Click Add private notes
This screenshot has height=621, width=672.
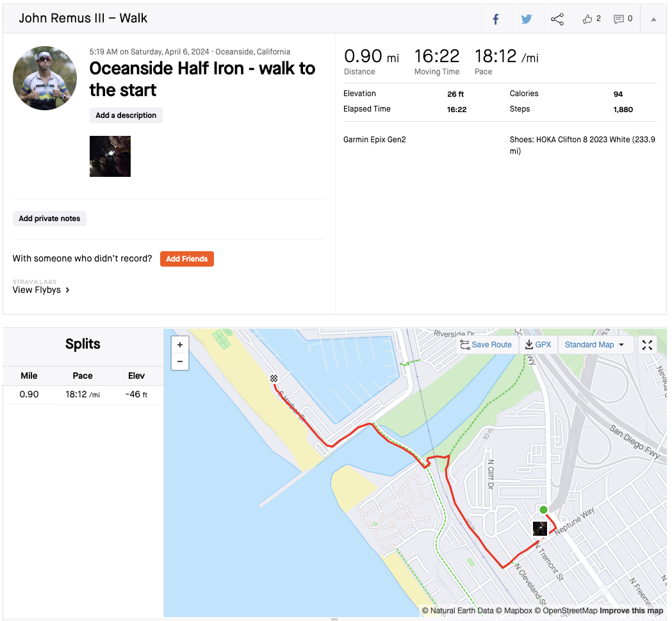point(49,219)
